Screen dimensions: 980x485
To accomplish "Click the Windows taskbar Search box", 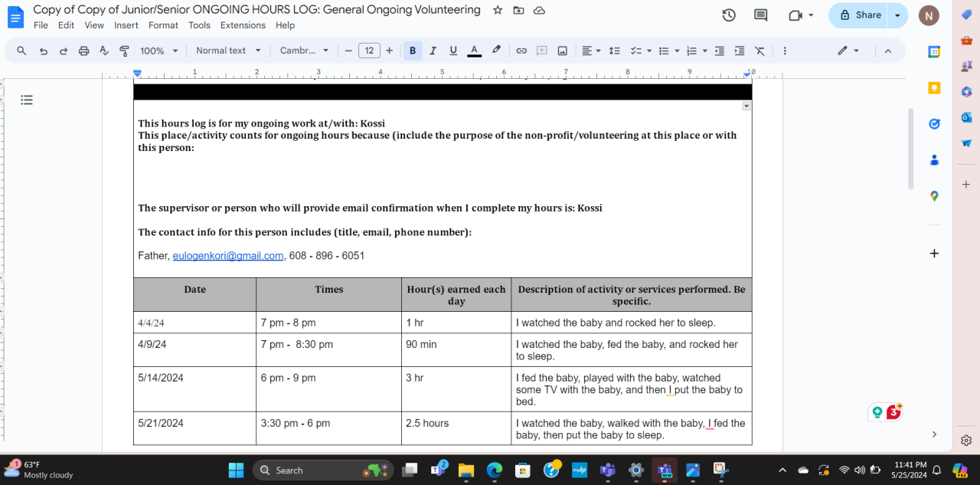I will coord(322,470).
